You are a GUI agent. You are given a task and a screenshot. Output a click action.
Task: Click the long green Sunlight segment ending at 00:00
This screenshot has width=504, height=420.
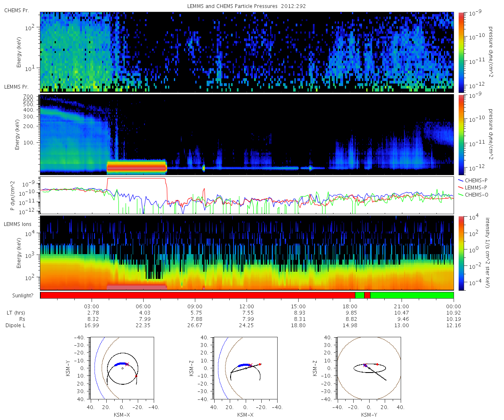(x=412, y=295)
